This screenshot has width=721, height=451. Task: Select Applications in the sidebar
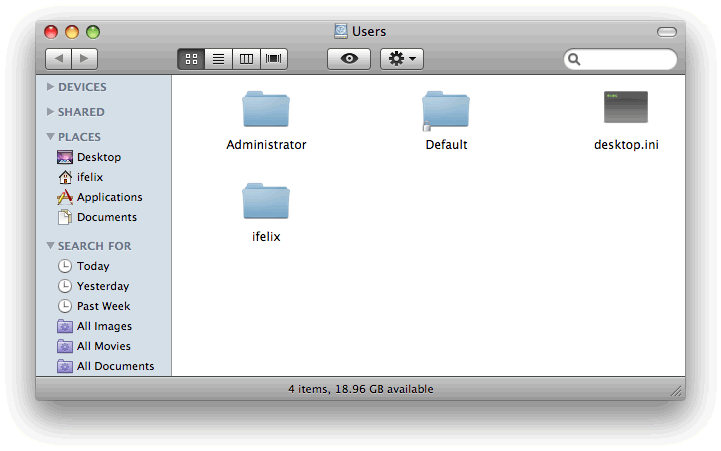point(109,197)
